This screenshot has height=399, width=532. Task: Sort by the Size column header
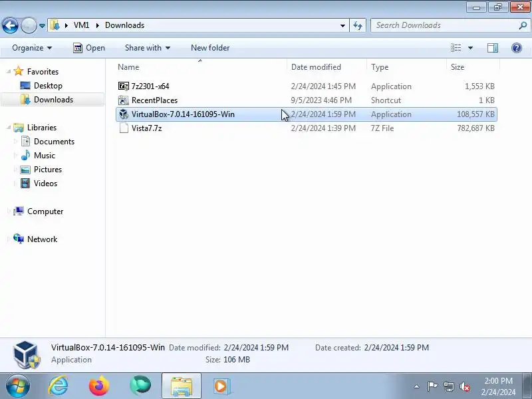[473, 67]
